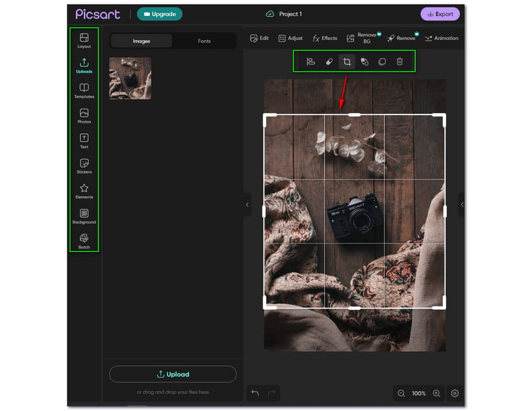The image size is (532, 411).
Task: Collapse the left uploads panel arrow
Action: tap(247, 205)
